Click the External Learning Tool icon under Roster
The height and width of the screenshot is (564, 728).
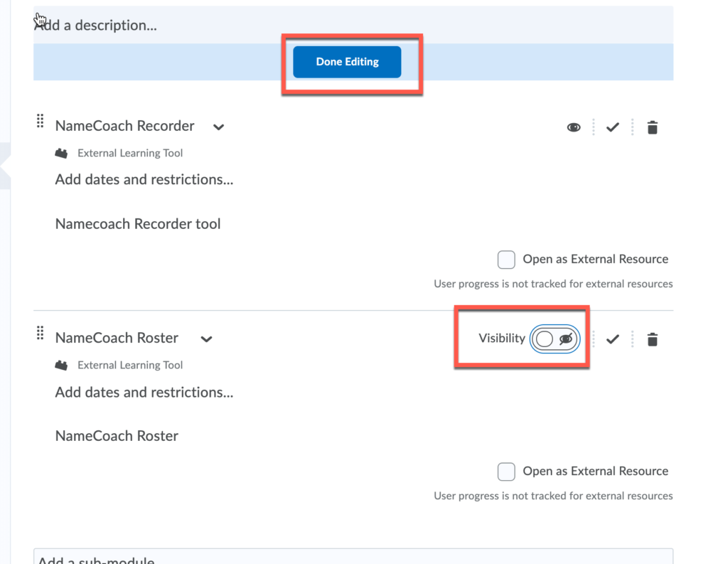[61, 366]
